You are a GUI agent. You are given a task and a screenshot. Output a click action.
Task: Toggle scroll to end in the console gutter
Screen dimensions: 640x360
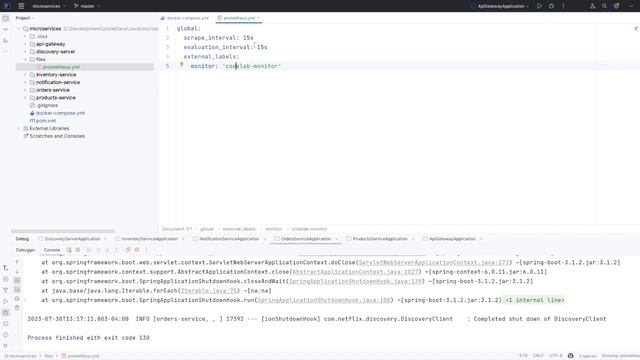point(17,289)
